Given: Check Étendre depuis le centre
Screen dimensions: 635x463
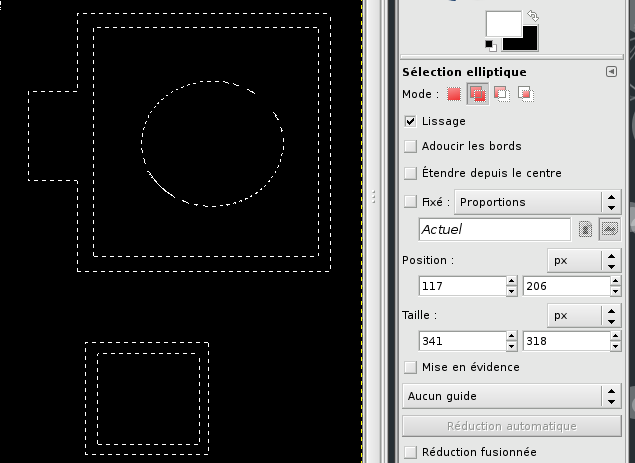Looking at the screenshot, I should [x=411, y=173].
